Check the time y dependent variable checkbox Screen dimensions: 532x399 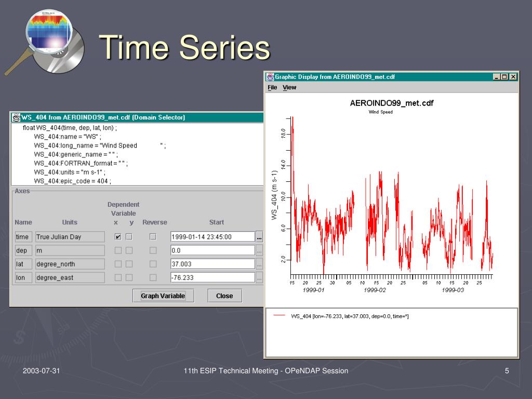click(129, 236)
